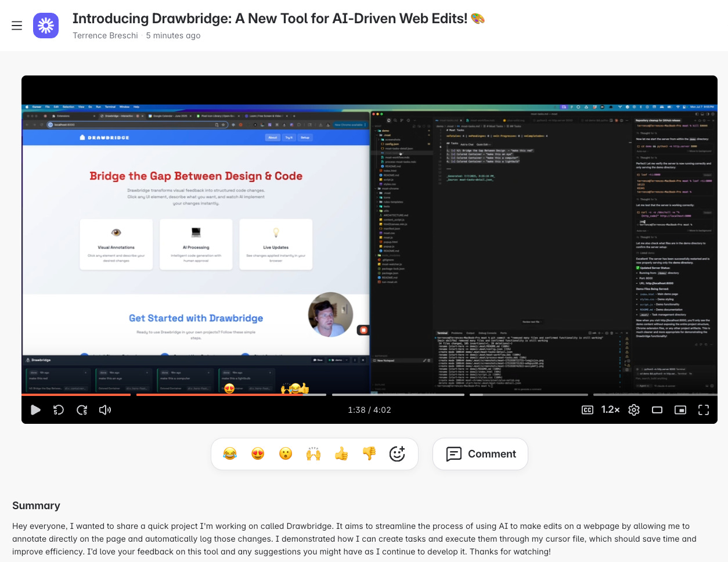728x562 pixels.
Task: Click the '5 minutes ago' timestamp
Action: point(173,35)
